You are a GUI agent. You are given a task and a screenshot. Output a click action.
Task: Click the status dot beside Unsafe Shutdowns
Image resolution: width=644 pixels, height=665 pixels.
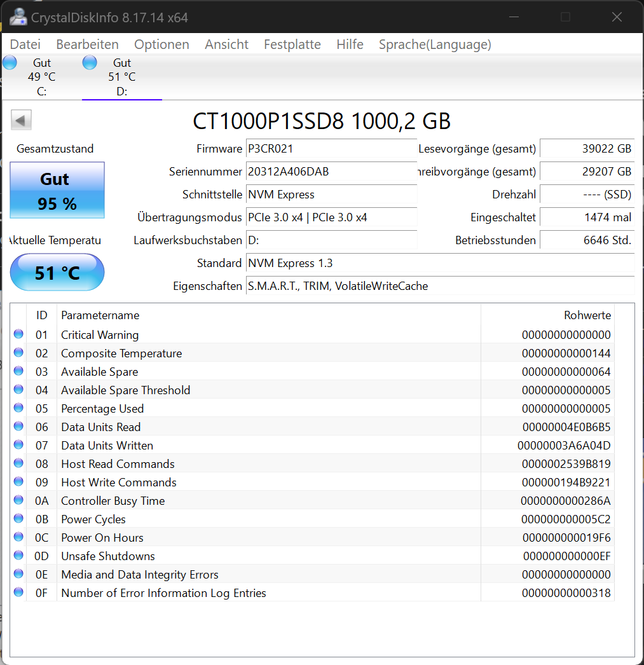(18, 556)
